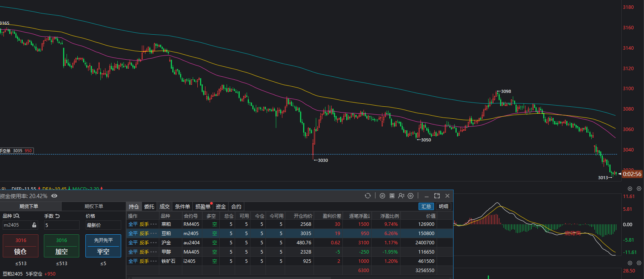
Task: Open the 价格 最新价 price type dropdown
Action: click(103, 225)
